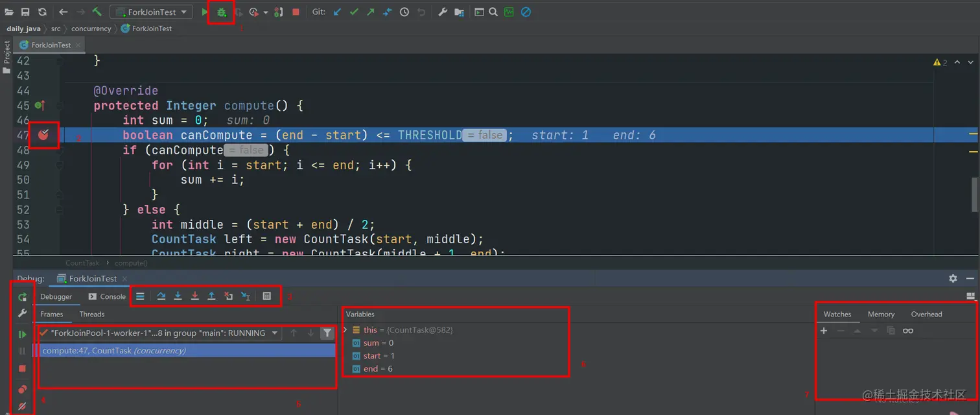Click the Run to Cursor icon
980x415 pixels.
(x=246, y=296)
